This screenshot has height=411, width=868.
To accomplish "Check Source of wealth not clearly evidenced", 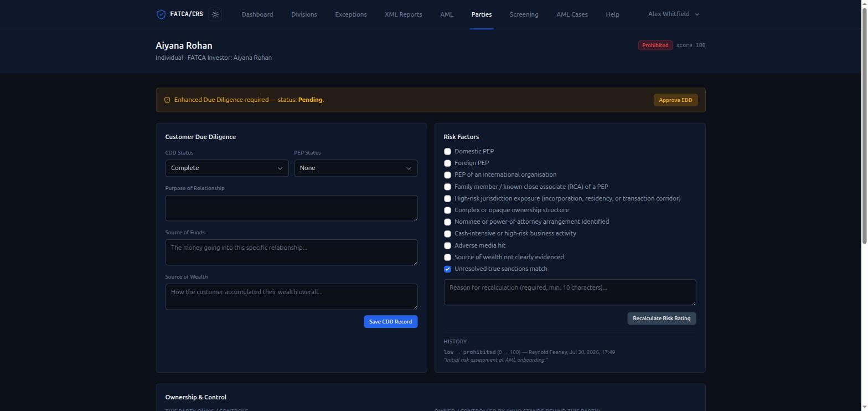I will tap(447, 258).
